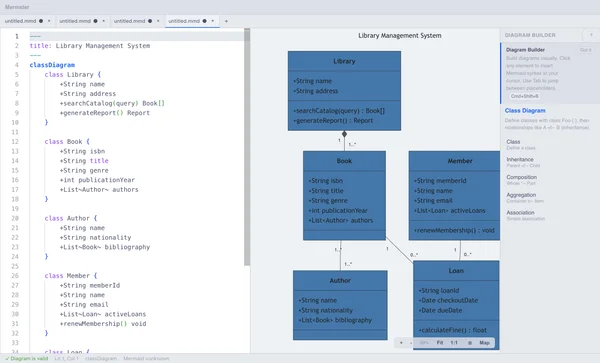This screenshot has width=600, height=363.
Task: Insert an Inheritance relationship from Diagram Builder
Action: point(549,162)
